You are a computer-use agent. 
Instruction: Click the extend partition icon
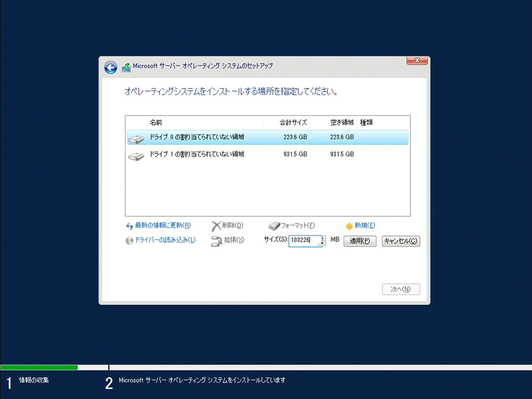217,241
